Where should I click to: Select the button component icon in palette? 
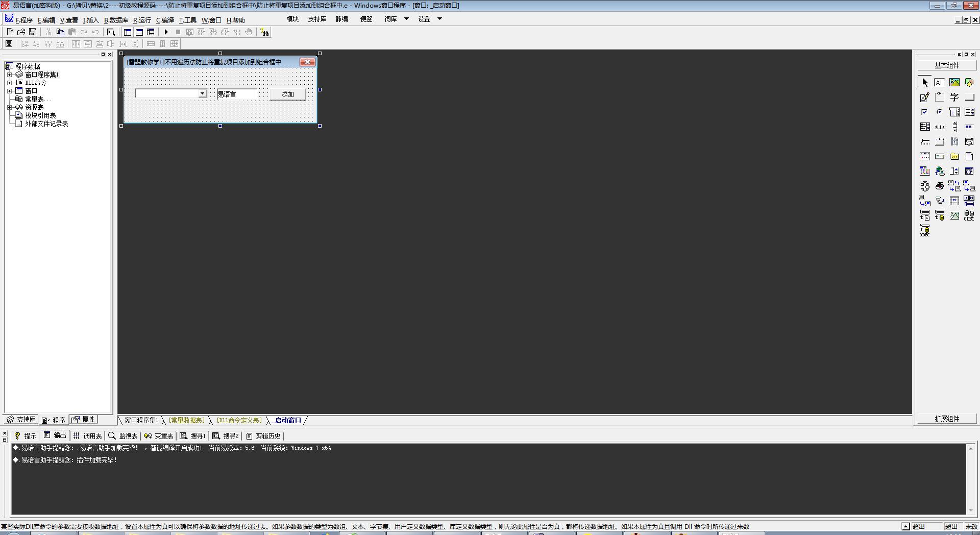(969, 97)
